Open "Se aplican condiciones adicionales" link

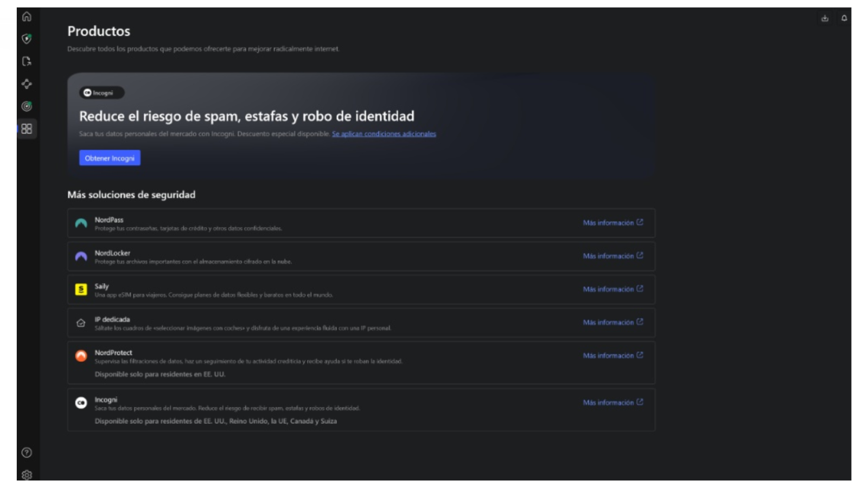384,133
